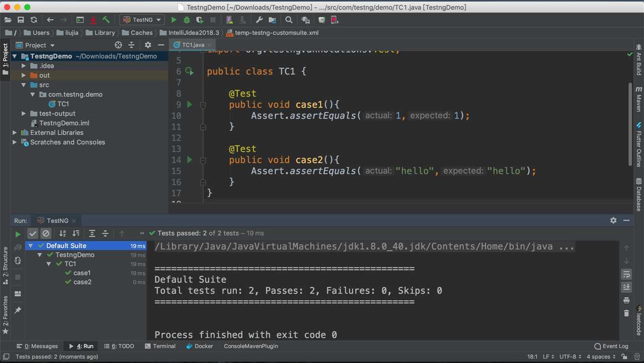This screenshot has width=644, height=363.
Task: Expand the .idea folder
Action: (x=24, y=66)
